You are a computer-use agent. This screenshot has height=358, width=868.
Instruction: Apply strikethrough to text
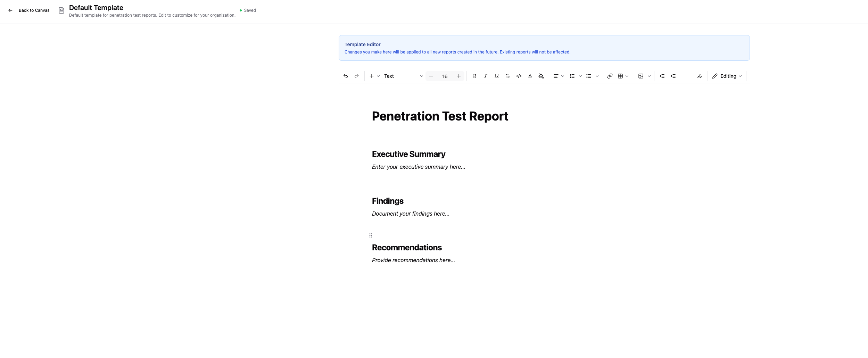tap(507, 76)
